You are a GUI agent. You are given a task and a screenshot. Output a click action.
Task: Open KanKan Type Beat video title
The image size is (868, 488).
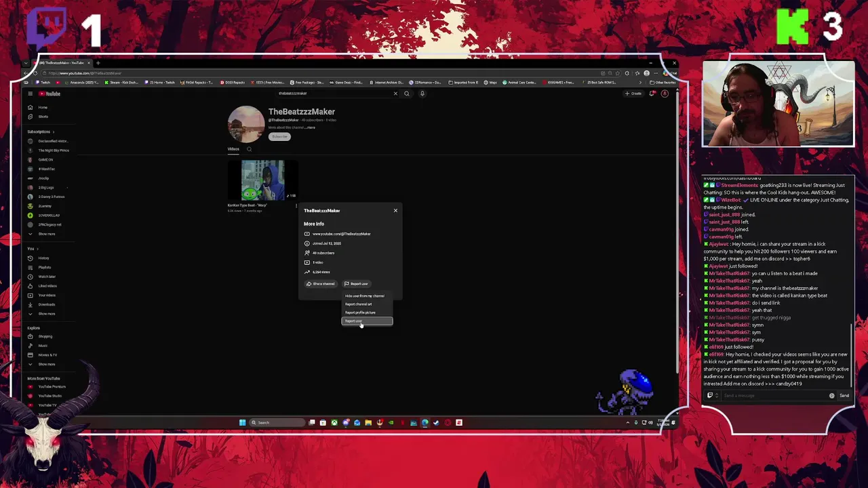[x=248, y=205]
